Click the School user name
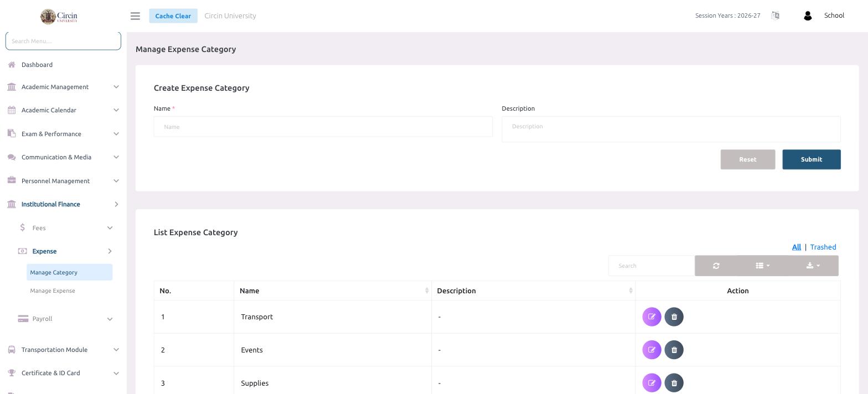The width and height of the screenshot is (868, 394). 834,15
